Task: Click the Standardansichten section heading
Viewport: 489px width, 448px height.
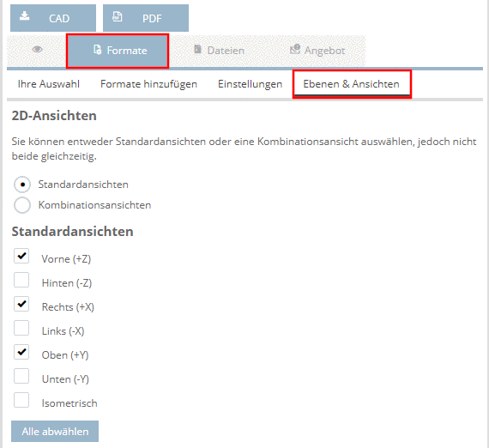Action: coord(72,231)
